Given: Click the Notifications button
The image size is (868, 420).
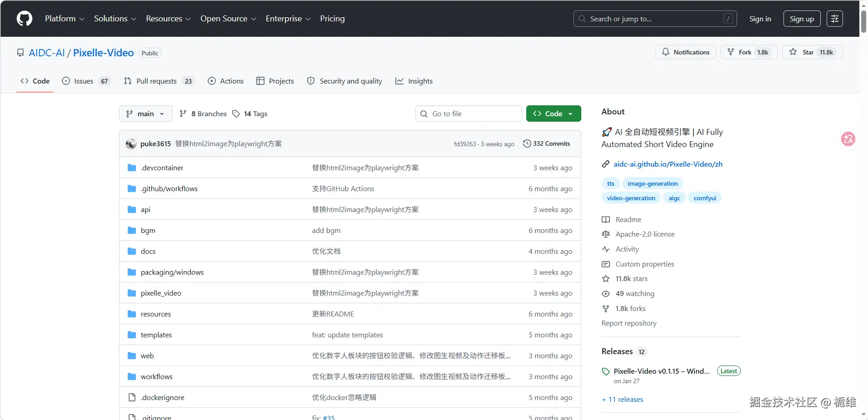Looking at the screenshot, I should coord(685,52).
